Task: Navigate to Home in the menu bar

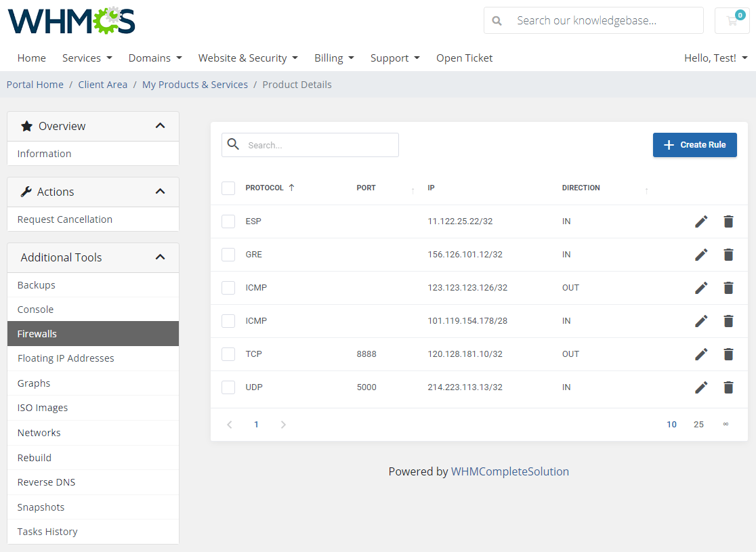Action: coord(31,58)
